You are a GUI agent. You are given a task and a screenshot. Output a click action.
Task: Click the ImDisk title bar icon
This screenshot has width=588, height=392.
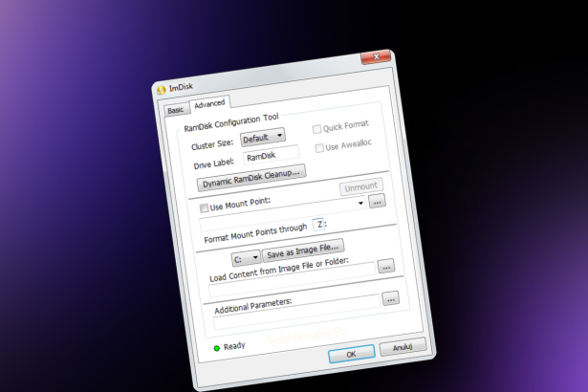[162, 90]
